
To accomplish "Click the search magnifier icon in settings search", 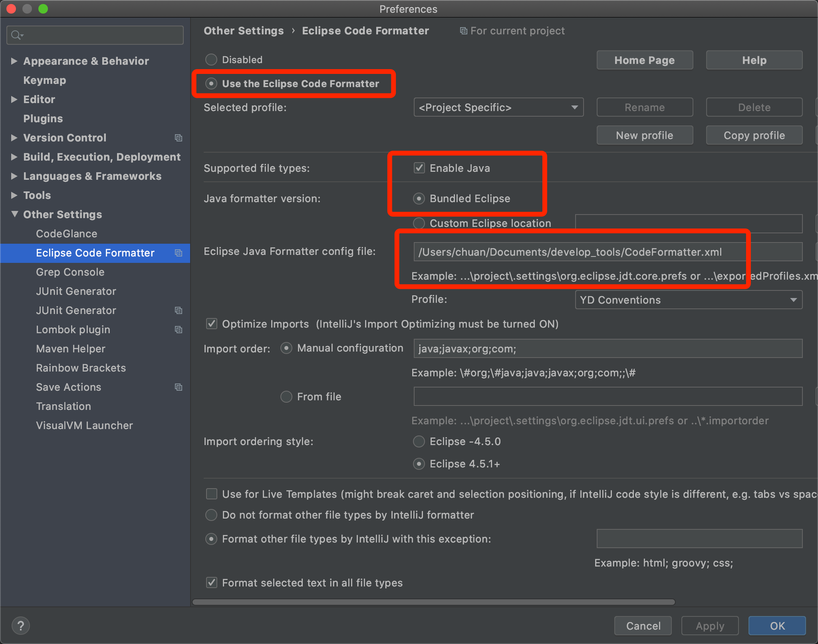I will point(17,35).
